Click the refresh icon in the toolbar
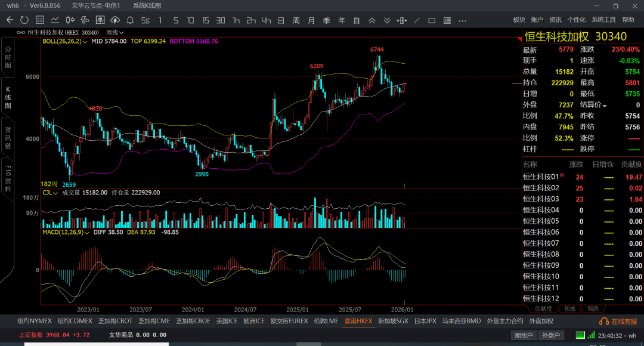This screenshot has width=644, height=346. point(24,20)
